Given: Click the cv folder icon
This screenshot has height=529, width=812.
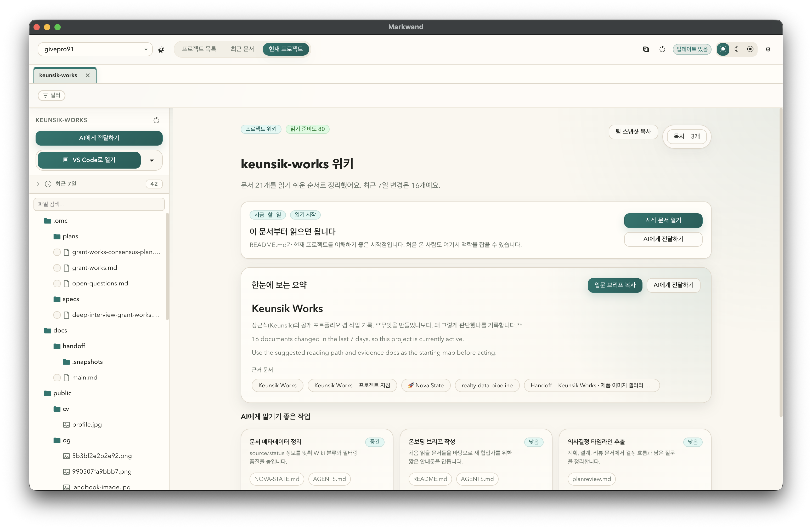Looking at the screenshot, I should 57,409.
